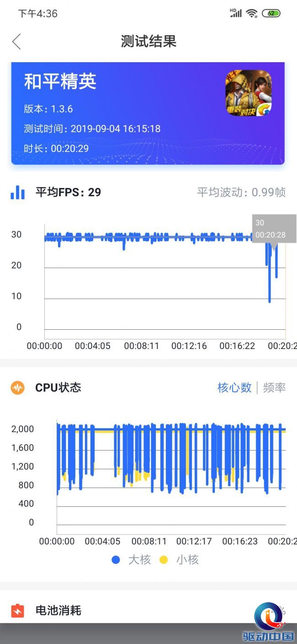Tap the yellow 小核 legend dot
The height and width of the screenshot is (644, 297).
164,560
